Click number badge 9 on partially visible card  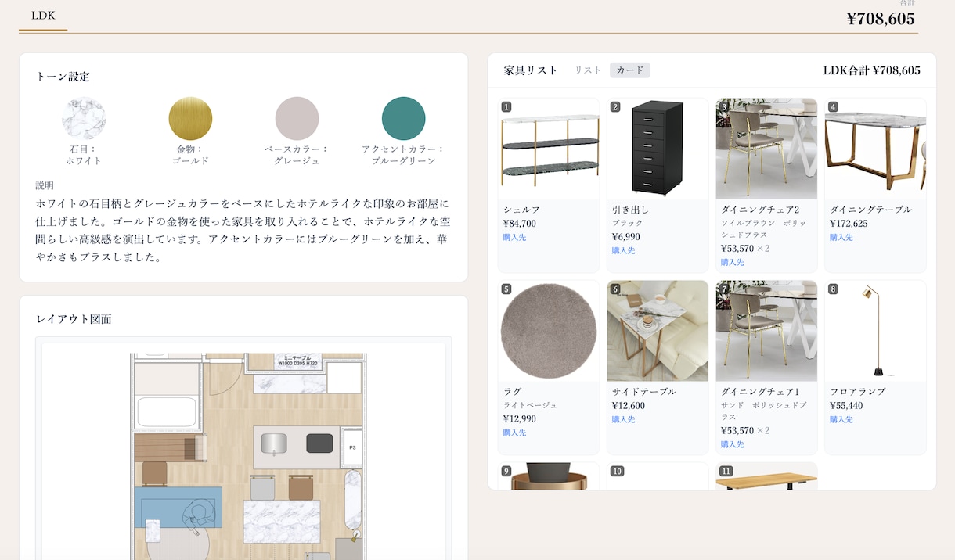point(506,472)
